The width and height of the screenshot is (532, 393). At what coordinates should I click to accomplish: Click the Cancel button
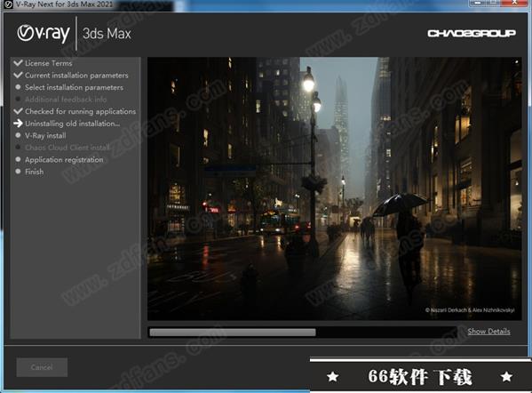click(x=42, y=367)
